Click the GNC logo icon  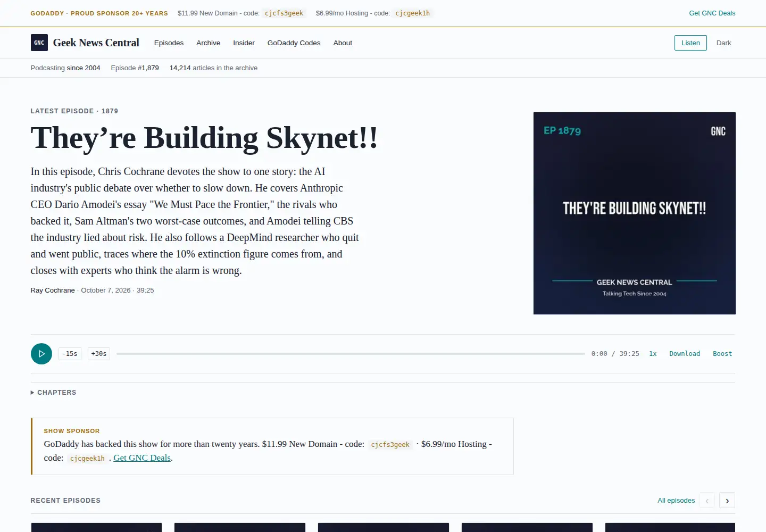(x=39, y=43)
